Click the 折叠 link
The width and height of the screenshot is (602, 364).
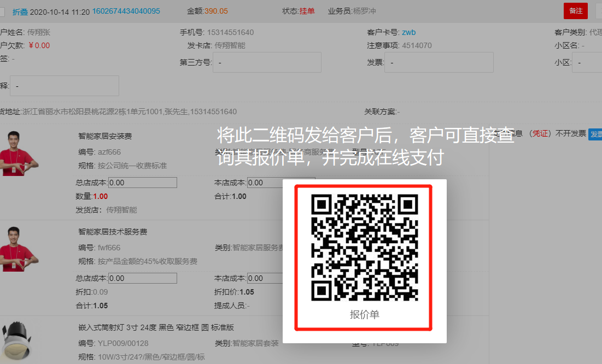click(20, 12)
